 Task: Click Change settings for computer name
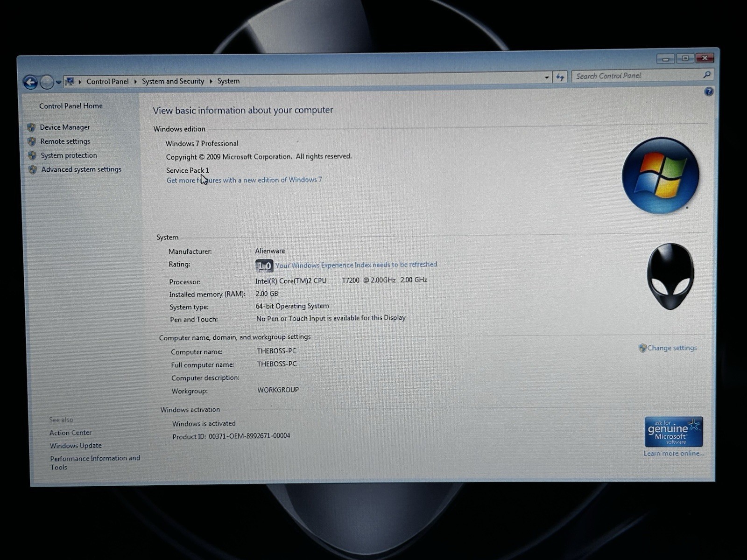[672, 348]
